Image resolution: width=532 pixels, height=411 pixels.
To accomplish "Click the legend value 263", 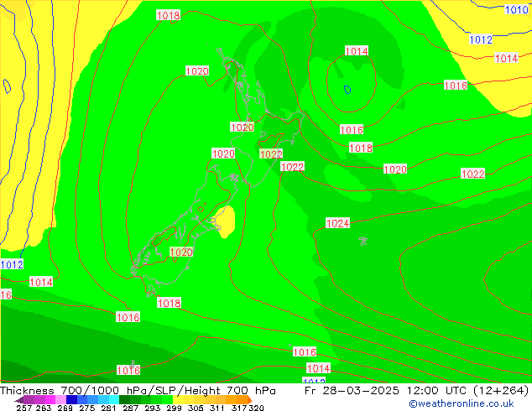I will click(x=44, y=408).
